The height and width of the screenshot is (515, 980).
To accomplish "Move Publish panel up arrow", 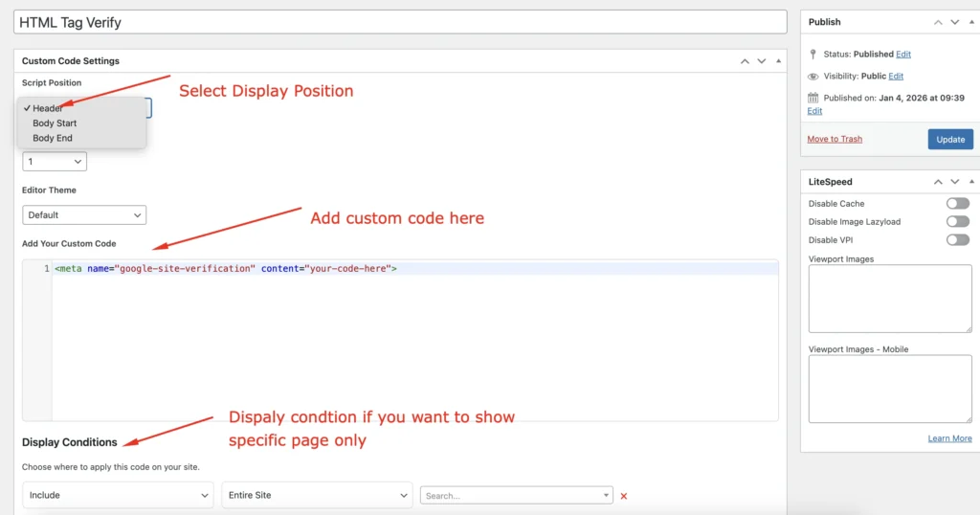I will pos(939,22).
